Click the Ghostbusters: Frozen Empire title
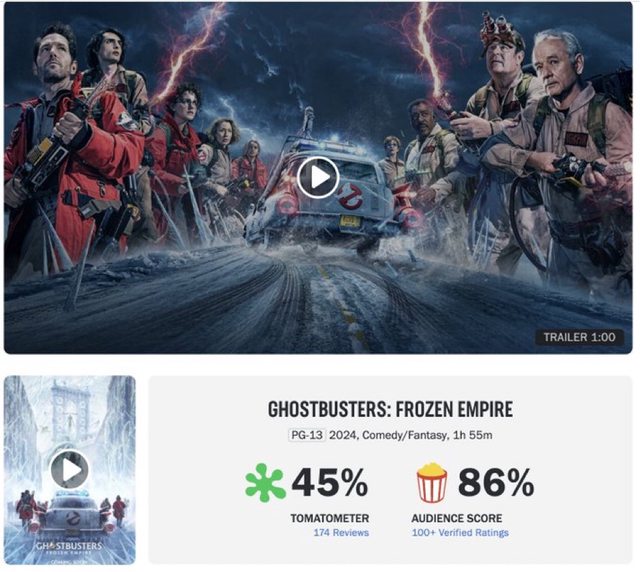Screen dimensions: 640x572 (x=390, y=410)
